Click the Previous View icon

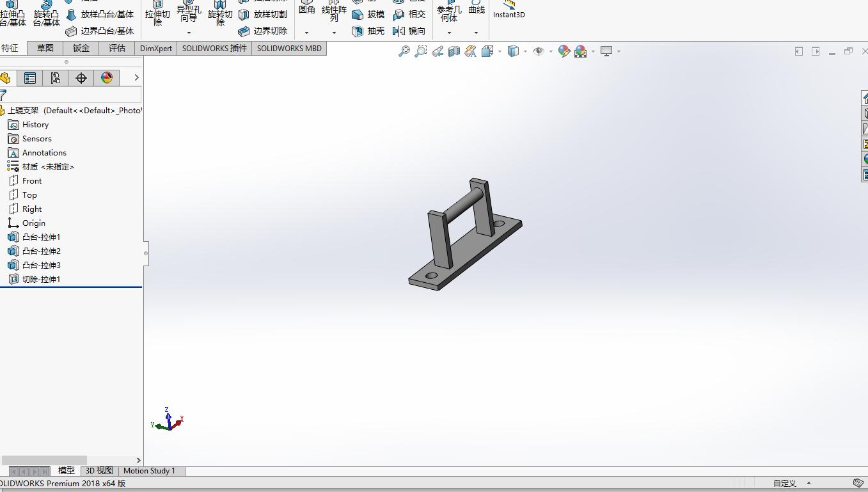tap(438, 51)
